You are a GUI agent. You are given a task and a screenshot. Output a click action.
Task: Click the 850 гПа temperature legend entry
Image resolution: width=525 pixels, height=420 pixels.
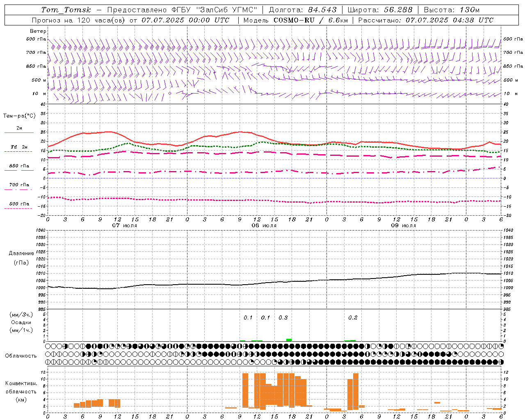pos(19,166)
